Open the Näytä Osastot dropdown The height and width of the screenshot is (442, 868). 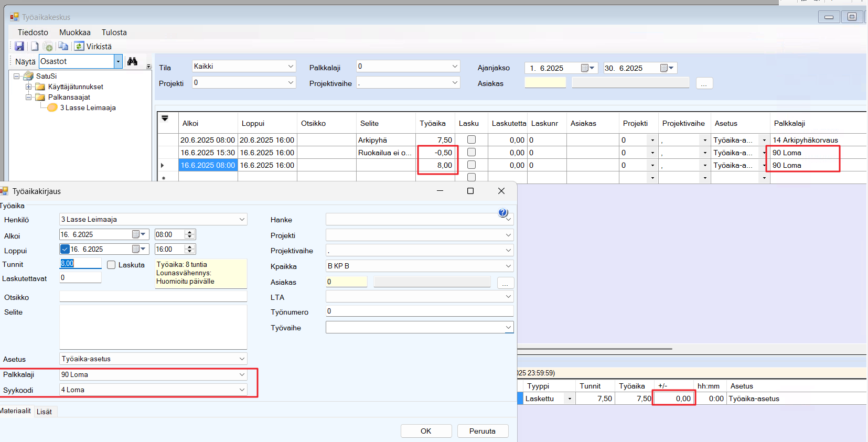[x=118, y=61]
